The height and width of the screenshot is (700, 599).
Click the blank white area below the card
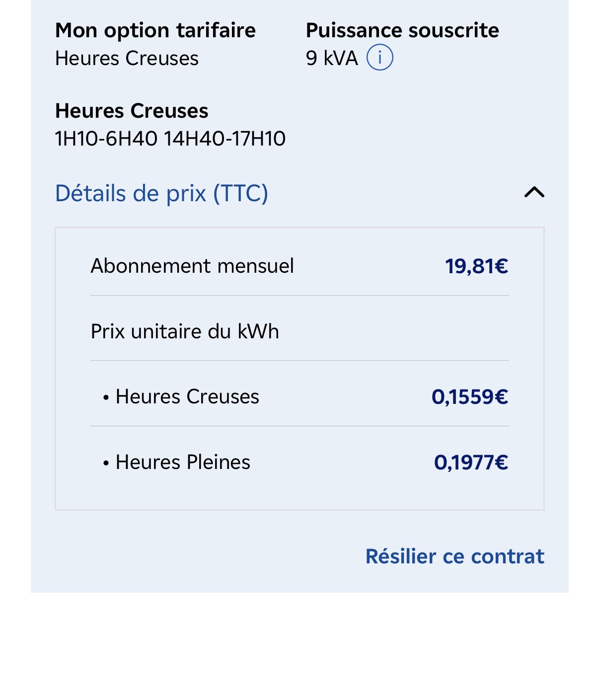pyautogui.click(x=299, y=646)
